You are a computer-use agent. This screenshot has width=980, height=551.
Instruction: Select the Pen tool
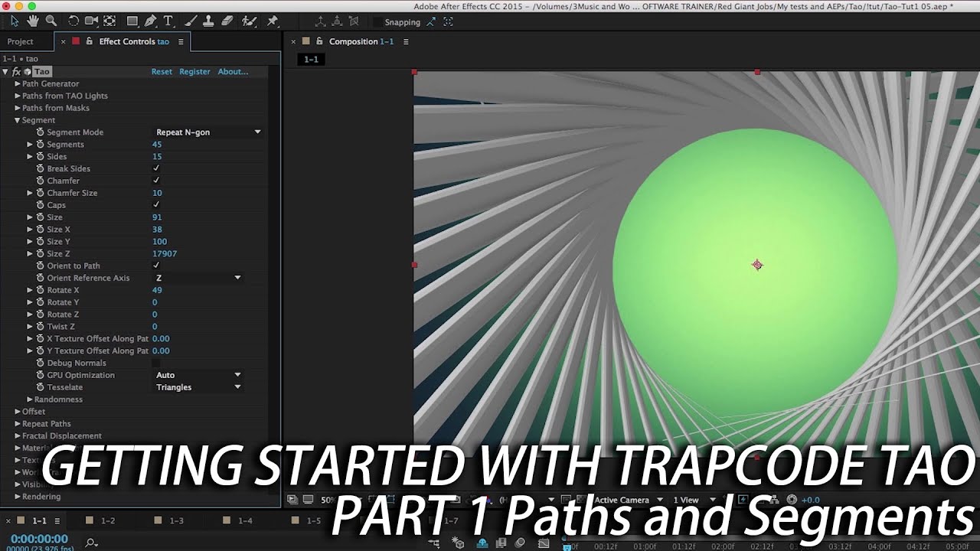(151, 21)
